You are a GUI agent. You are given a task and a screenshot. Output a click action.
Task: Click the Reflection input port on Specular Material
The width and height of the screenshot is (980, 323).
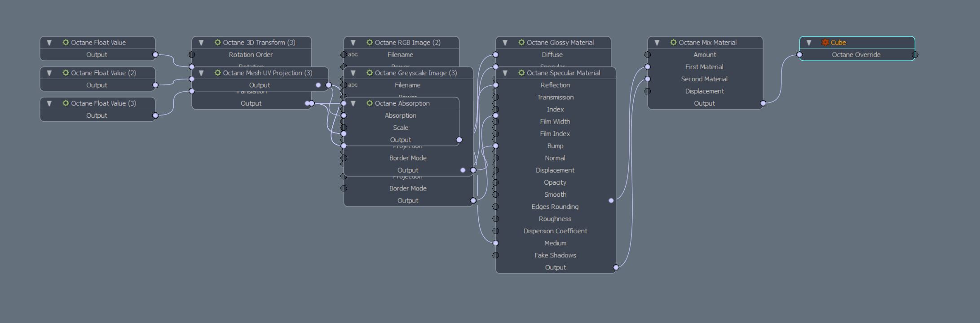pos(495,85)
